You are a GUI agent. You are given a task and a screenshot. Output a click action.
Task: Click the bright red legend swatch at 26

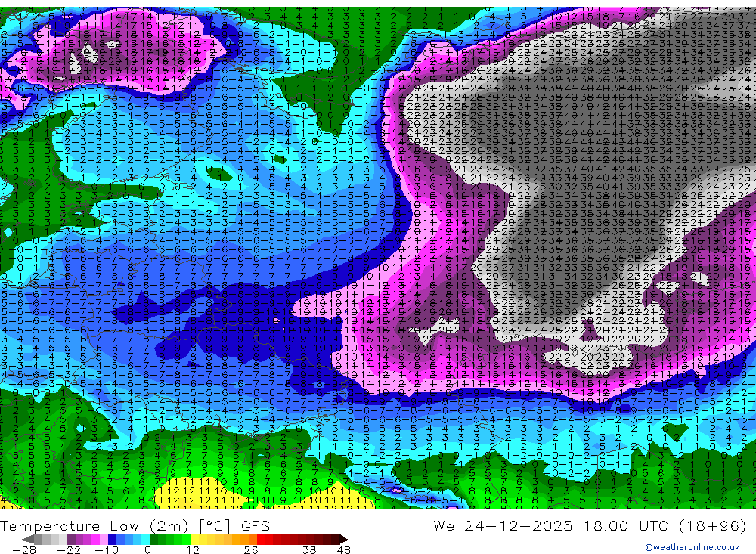coord(261,540)
